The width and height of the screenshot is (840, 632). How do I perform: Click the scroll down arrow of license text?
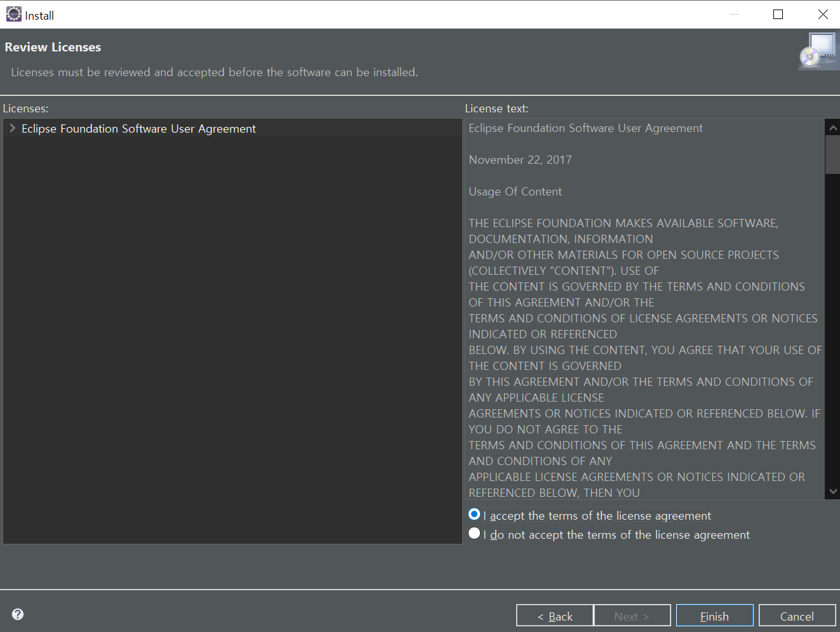point(833,491)
